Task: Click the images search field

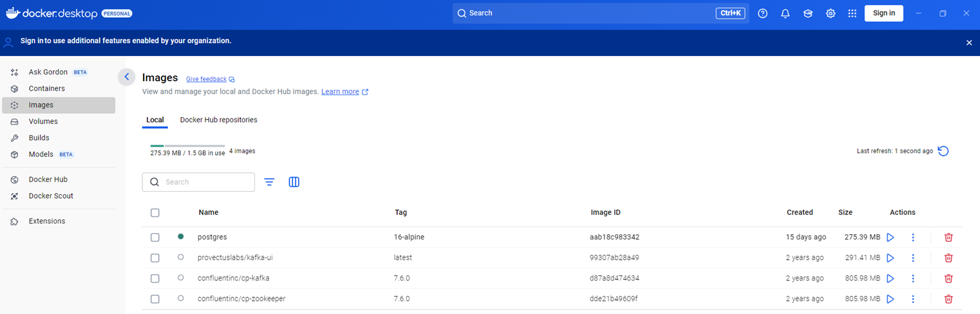Action: pos(206,182)
